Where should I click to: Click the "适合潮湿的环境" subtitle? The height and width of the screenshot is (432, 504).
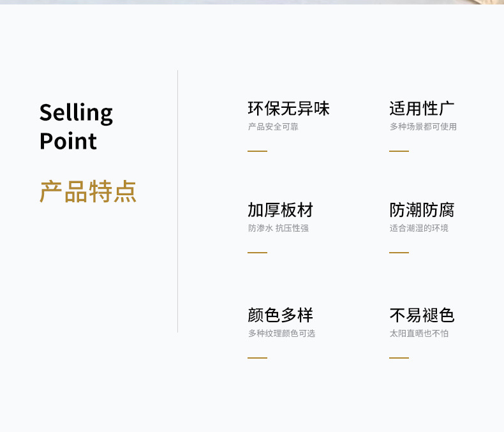click(419, 228)
